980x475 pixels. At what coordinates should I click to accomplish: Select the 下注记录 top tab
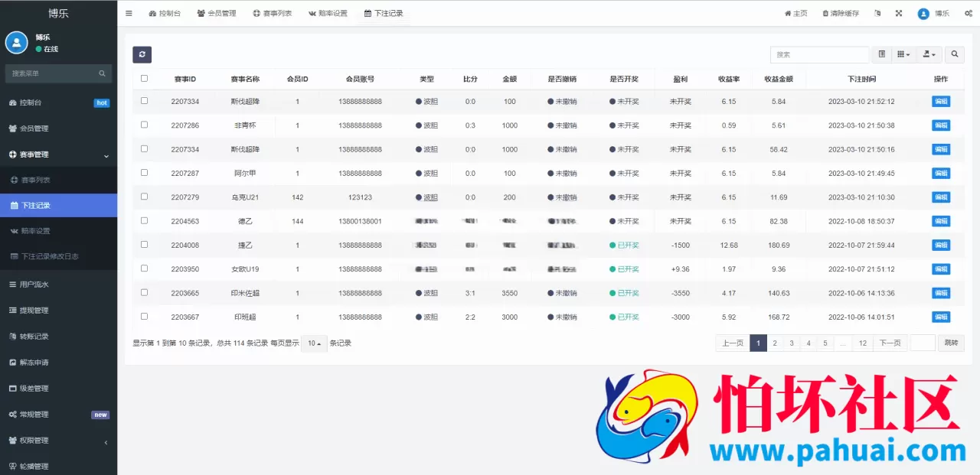click(384, 13)
